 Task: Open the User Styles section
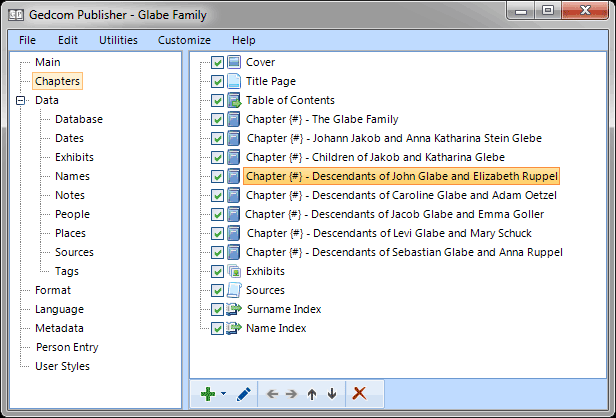(62, 366)
